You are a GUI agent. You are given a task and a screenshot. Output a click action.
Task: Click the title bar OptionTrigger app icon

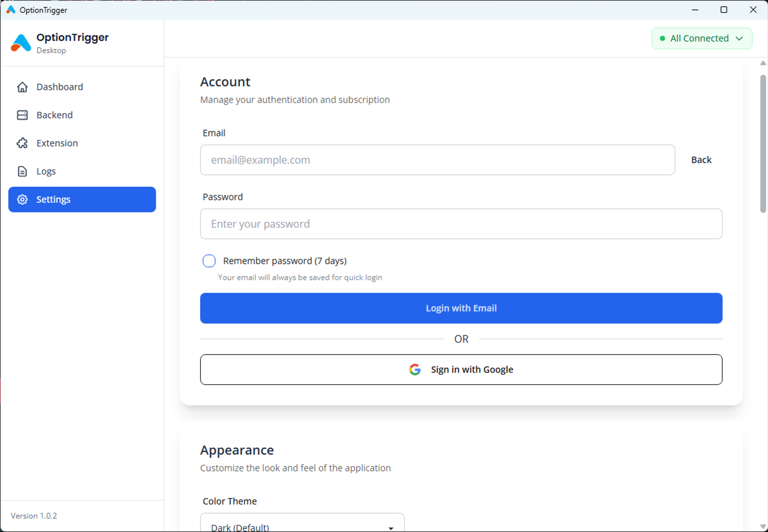coord(11,10)
